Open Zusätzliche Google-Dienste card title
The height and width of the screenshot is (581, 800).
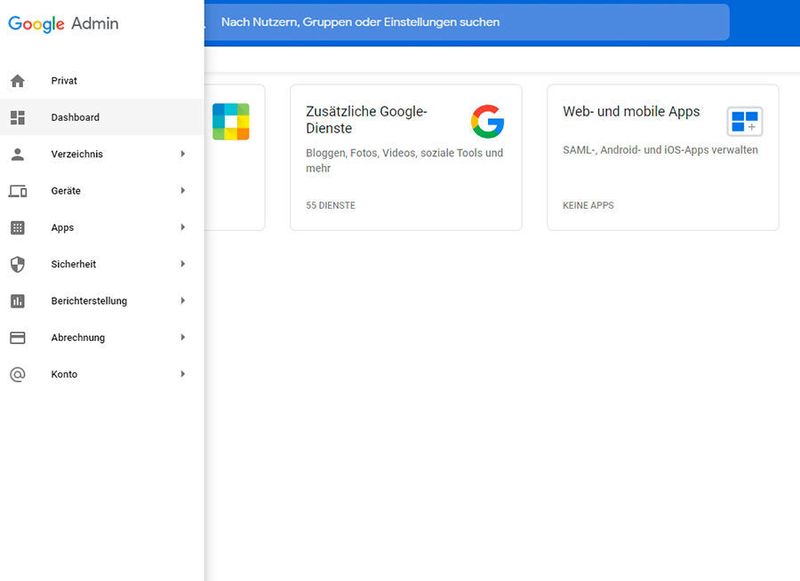pos(366,120)
